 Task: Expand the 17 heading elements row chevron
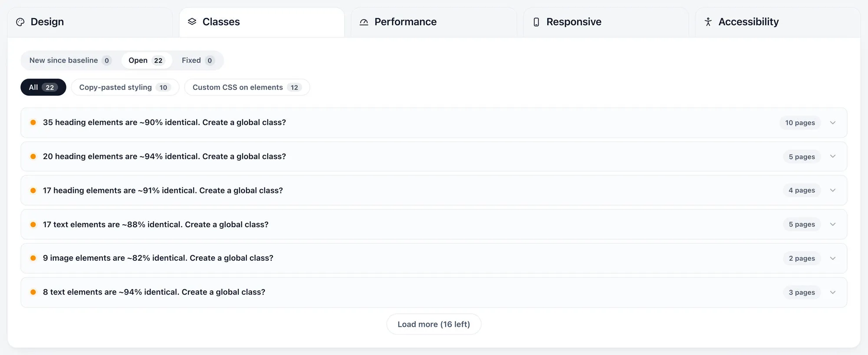[833, 190]
